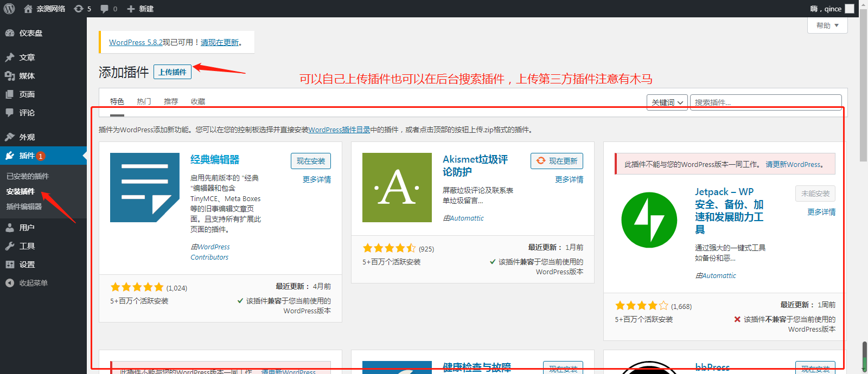
Task: Click 现在安装 button for 健康检查与故障
Action: tap(563, 368)
